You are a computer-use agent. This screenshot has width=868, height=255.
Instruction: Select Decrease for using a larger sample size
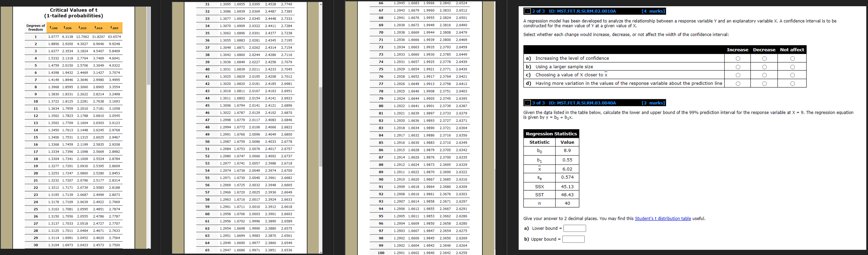click(764, 67)
